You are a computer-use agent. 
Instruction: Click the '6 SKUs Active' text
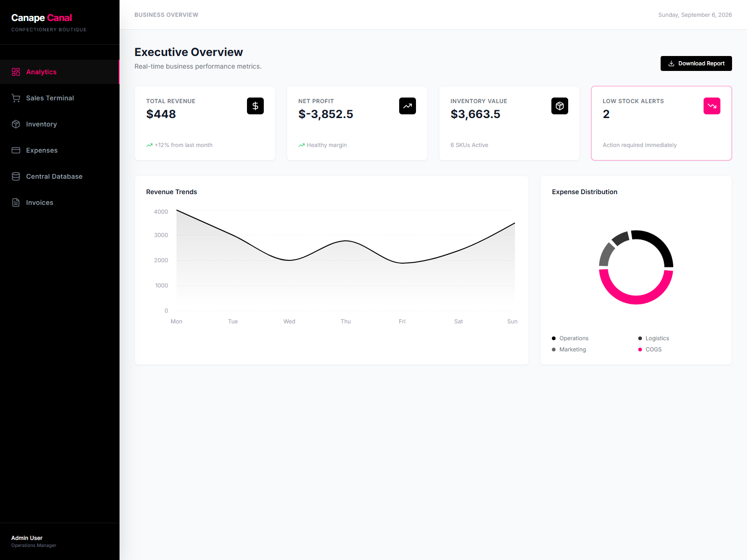point(469,145)
